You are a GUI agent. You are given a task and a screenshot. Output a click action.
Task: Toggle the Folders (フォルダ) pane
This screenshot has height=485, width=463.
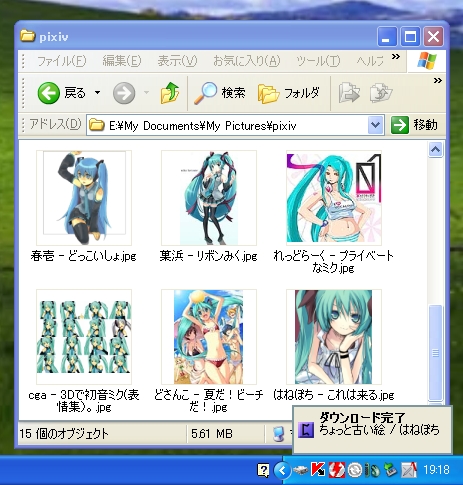(x=289, y=93)
